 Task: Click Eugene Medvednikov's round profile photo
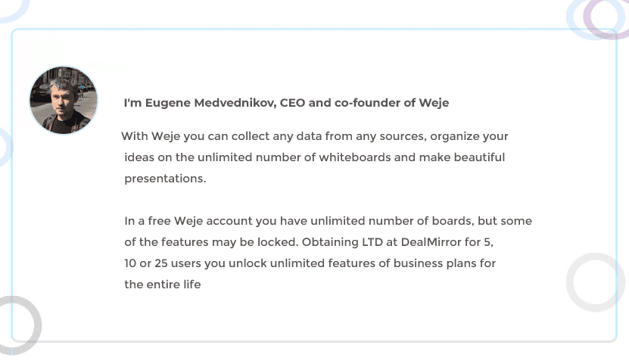click(x=64, y=100)
